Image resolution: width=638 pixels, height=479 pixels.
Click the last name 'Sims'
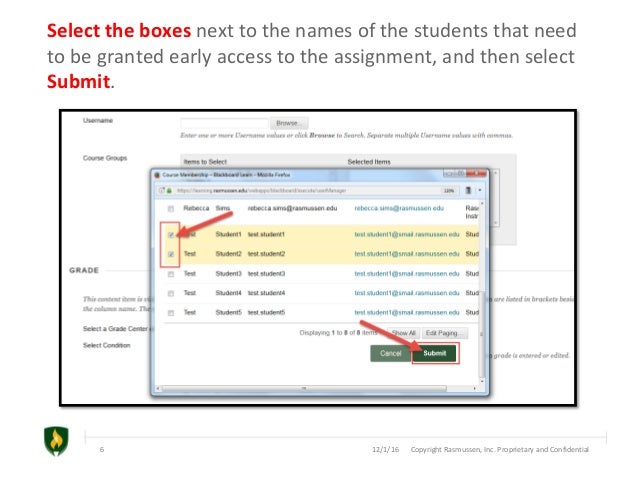pyautogui.click(x=223, y=208)
